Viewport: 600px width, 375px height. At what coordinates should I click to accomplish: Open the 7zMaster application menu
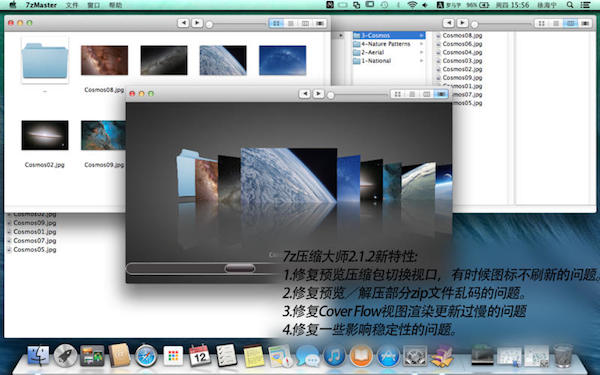[x=41, y=5]
